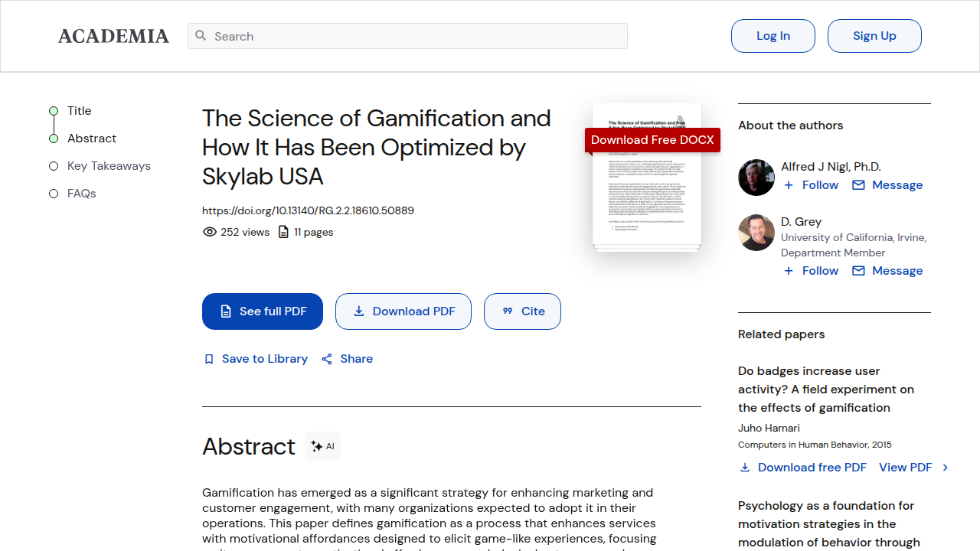This screenshot has height=551, width=980.
Task: Click the 11 pages text
Action: [x=314, y=232]
